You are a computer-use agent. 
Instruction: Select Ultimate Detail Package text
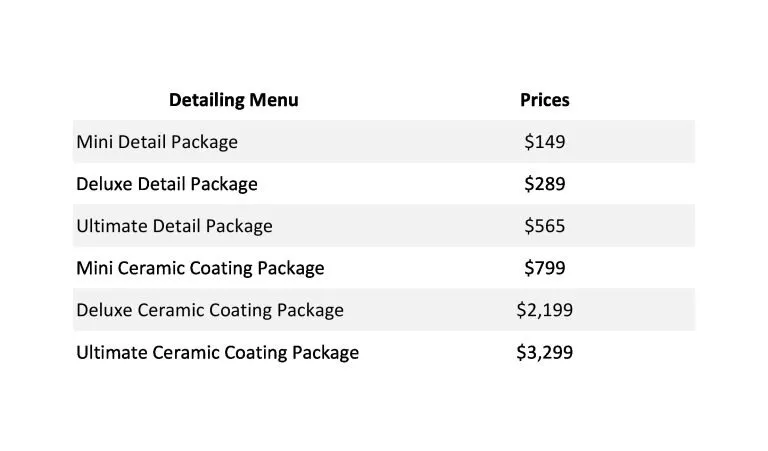click(x=174, y=226)
